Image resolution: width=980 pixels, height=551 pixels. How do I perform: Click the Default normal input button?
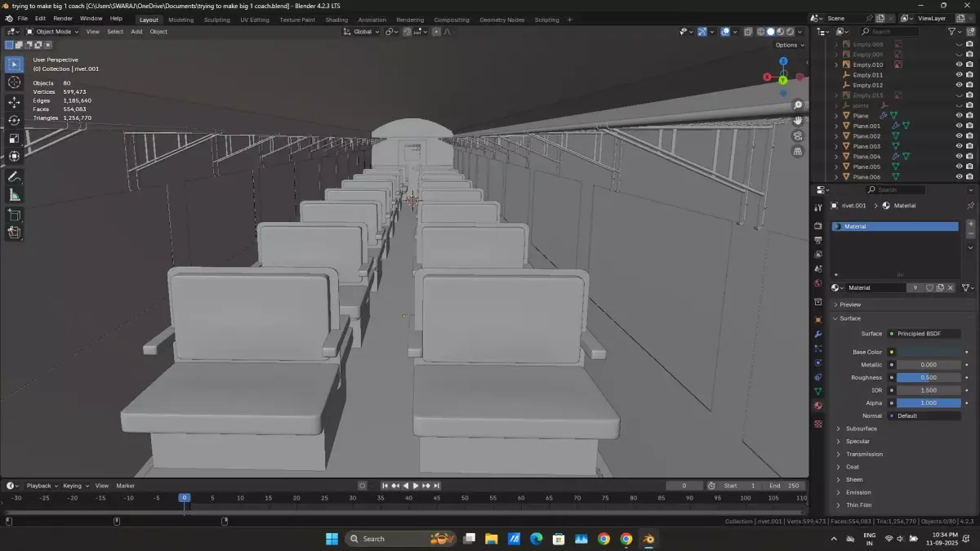(x=924, y=415)
